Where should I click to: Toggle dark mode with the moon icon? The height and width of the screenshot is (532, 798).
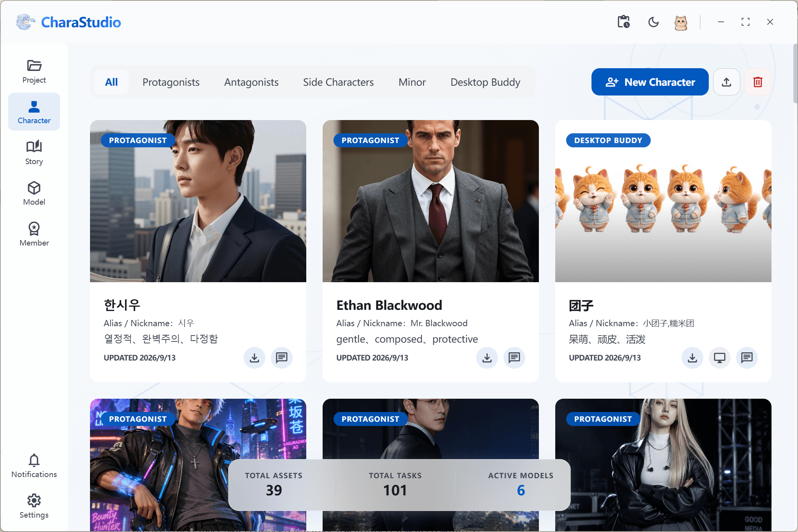coord(653,22)
